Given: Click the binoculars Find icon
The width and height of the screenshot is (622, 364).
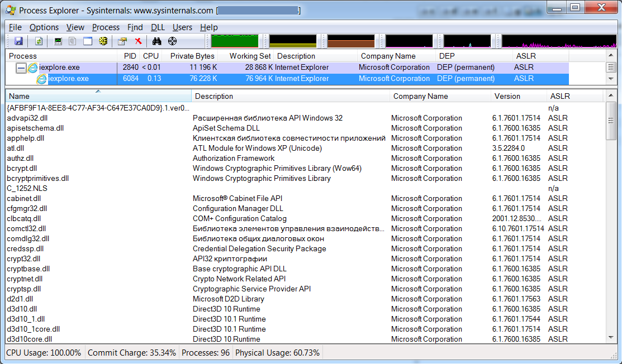Looking at the screenshot, I should [x=157, y=41].
